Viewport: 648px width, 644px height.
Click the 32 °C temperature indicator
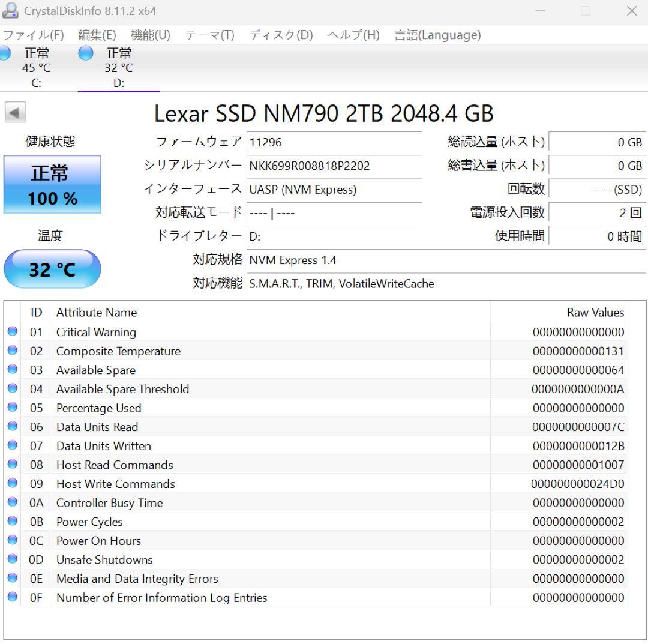click(52, 269)
